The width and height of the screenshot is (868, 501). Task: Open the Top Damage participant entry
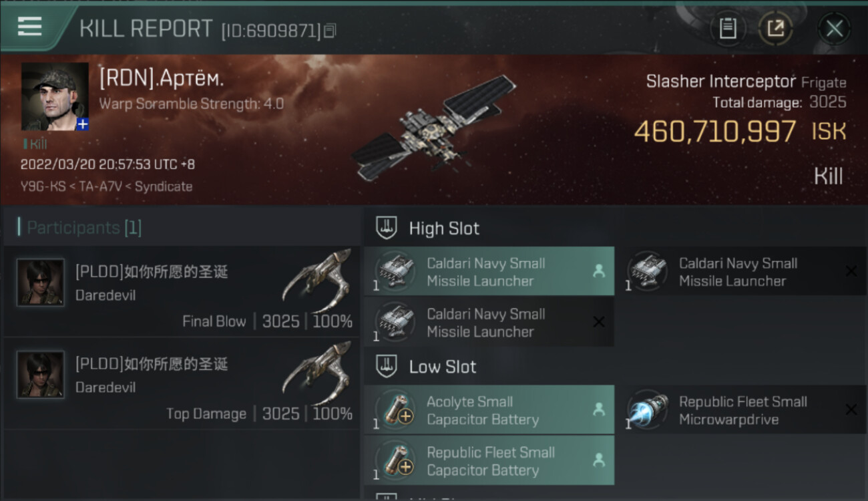coord(182,383)
